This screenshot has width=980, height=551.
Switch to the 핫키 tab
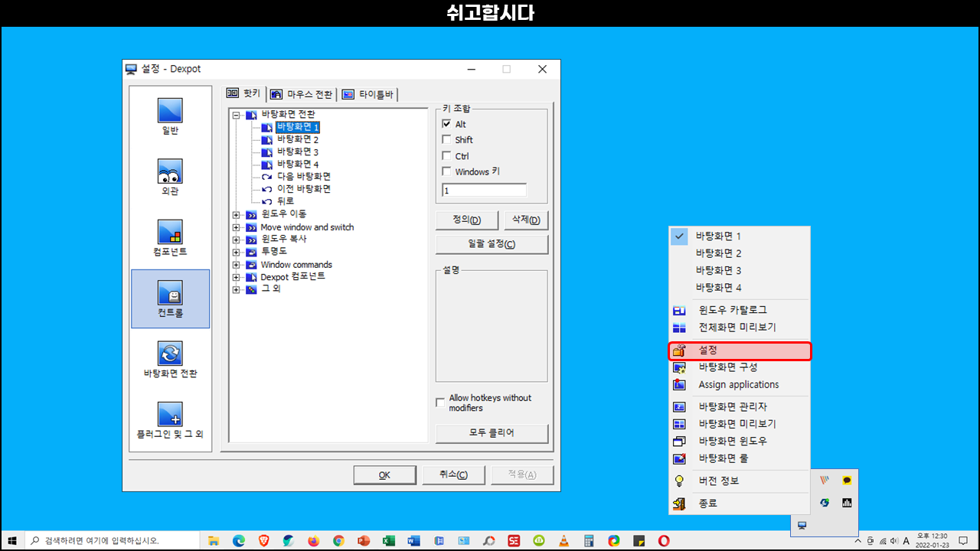[x=244, y=93]
